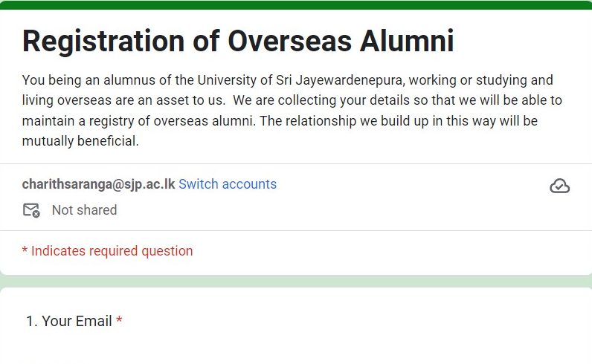Click the email not shared envelope icon
Screen dimensions: 592x364
(31, 210)
